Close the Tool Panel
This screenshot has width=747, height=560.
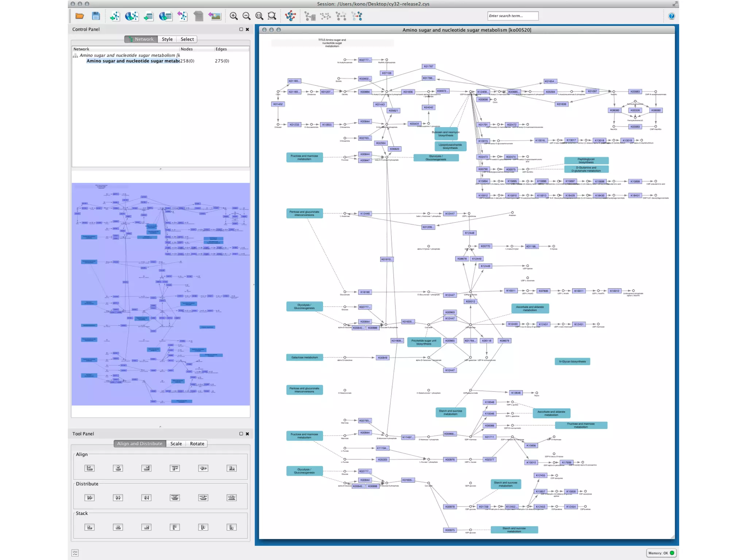pyautogui.click(x=248, y=433)
